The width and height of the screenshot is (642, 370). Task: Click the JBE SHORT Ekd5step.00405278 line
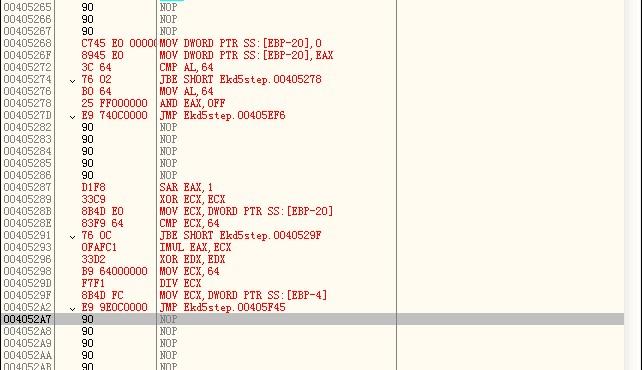pyautogui.click(x=240, y=79)
